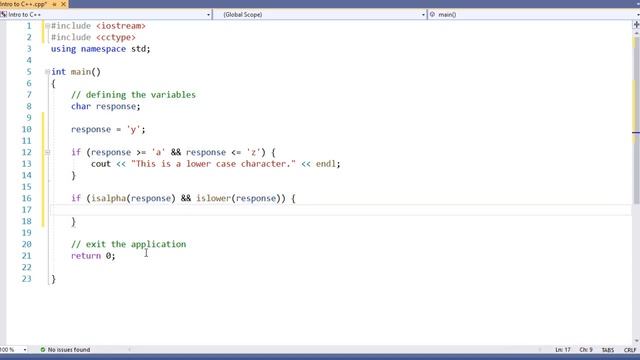Click the <cctype> include on line 2
The image size is (640, 360).
[116, 37]
